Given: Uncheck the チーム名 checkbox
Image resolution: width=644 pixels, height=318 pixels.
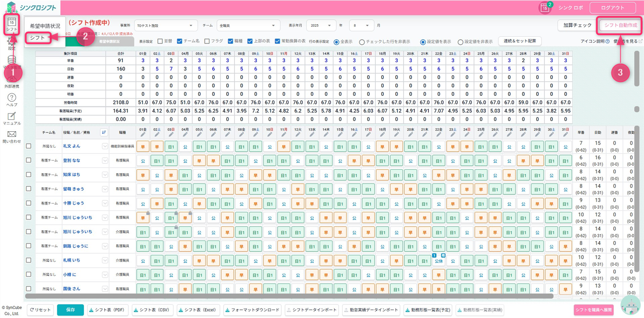Looking at the screenshot, I should (x=179, y=41).
